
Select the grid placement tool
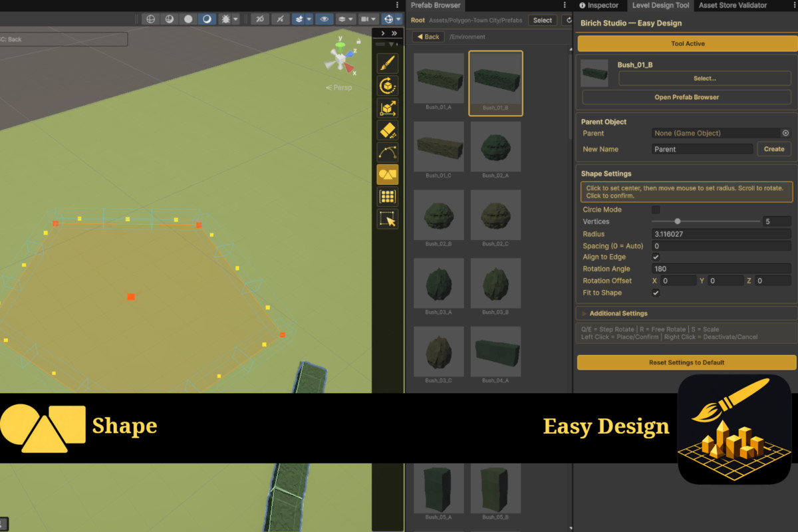pyautogui.click(x=388, y=197)
